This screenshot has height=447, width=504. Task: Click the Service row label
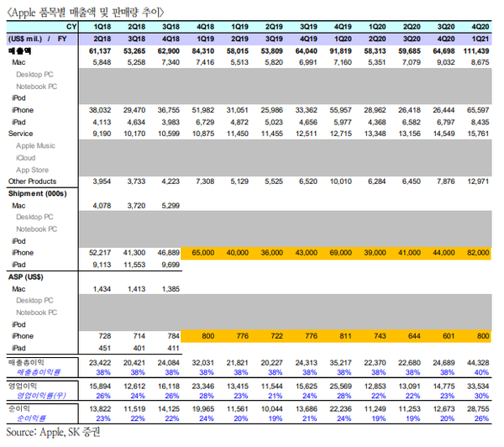click(21, 134)
